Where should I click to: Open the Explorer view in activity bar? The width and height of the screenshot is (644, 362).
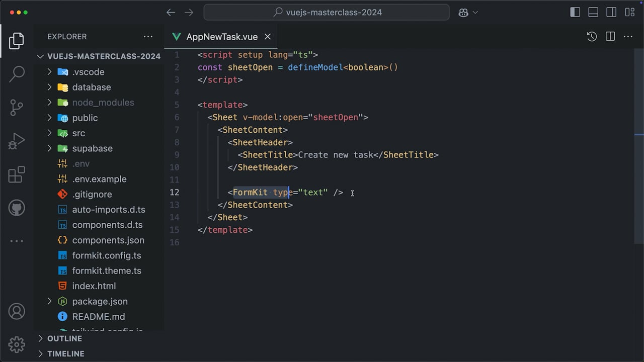point(17,41)
